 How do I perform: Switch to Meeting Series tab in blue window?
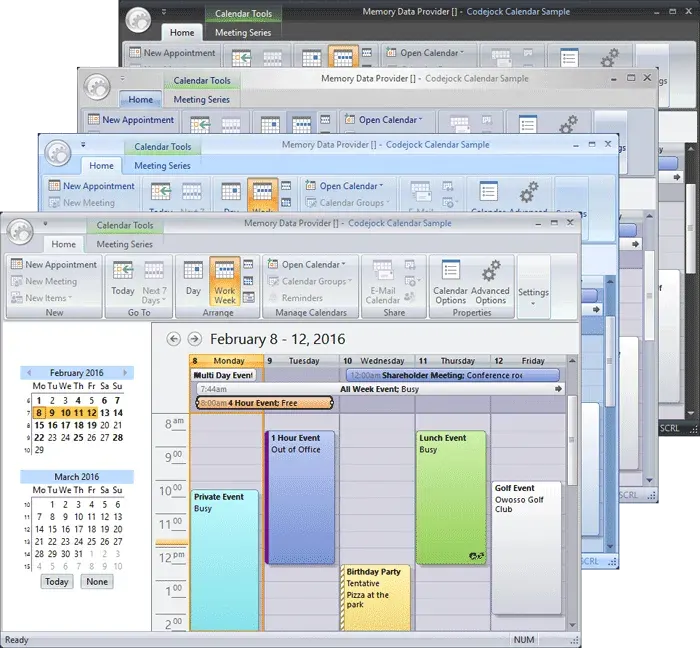point(162,166)
